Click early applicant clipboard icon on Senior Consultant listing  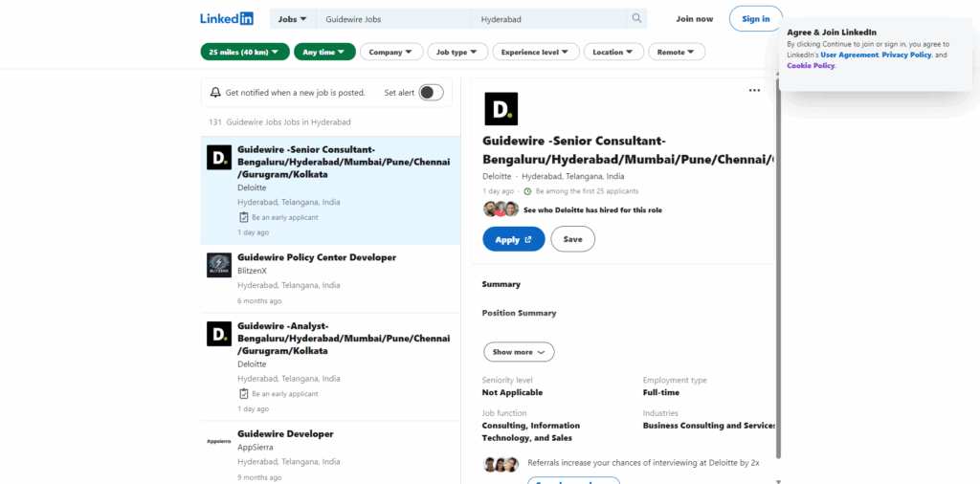pyautogui.click(x=244, y=217)
